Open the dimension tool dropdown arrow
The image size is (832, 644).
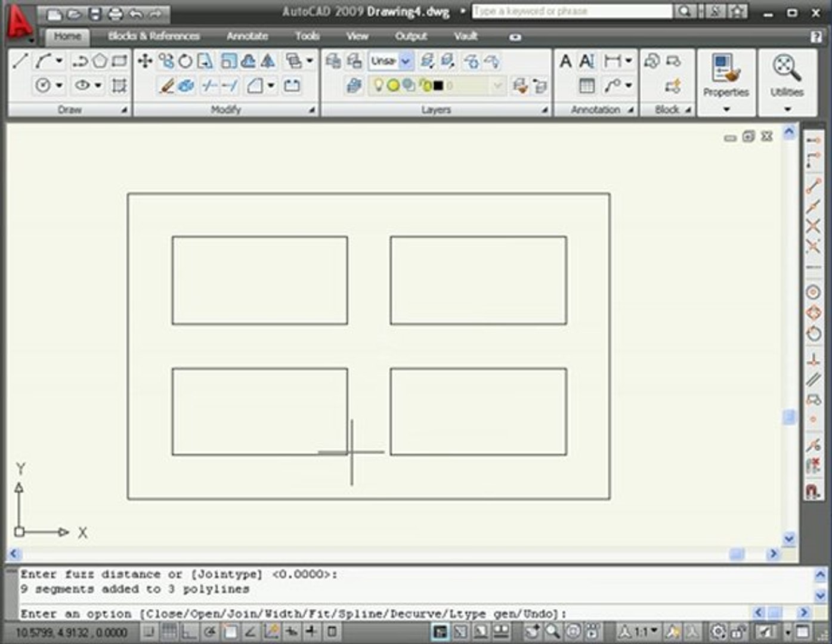(629, 61)
